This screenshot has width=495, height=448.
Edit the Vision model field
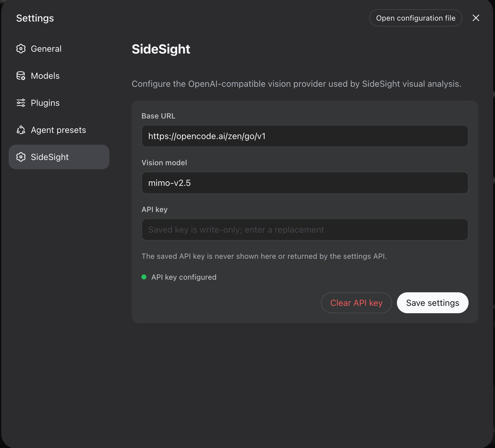[305, 183]
